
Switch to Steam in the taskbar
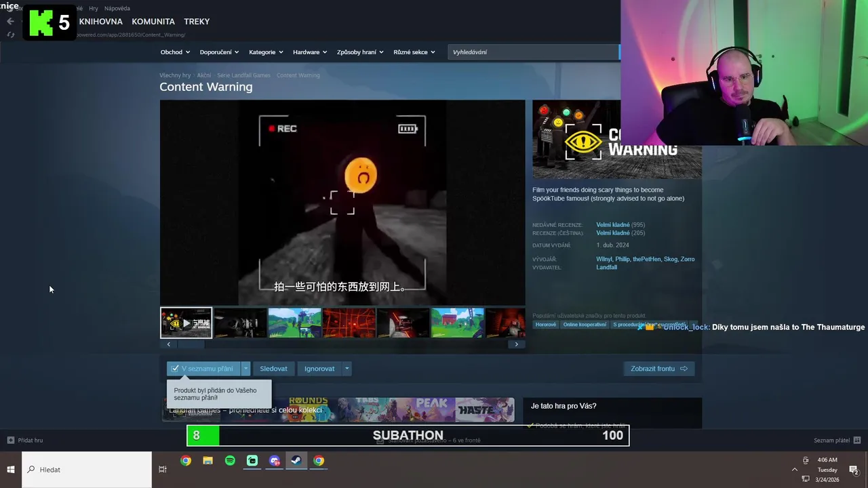pyautogui.click(x=296, y=461)
